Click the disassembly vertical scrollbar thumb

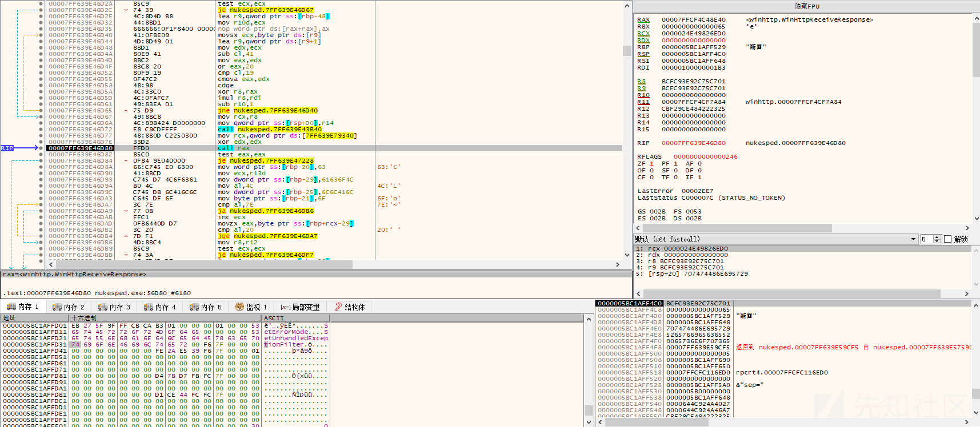coord(627,51)
